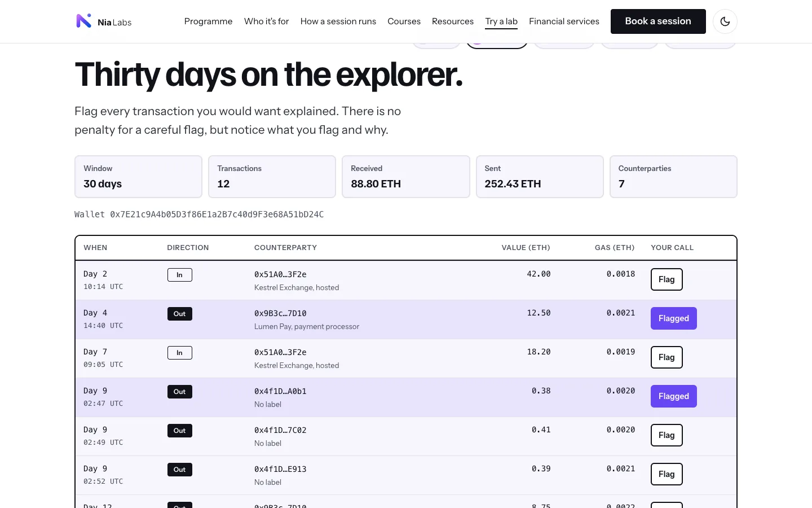Flag the Day 2 42.00 ETH transaction
The image size is (812, 508).
click(x=667, y=279)
